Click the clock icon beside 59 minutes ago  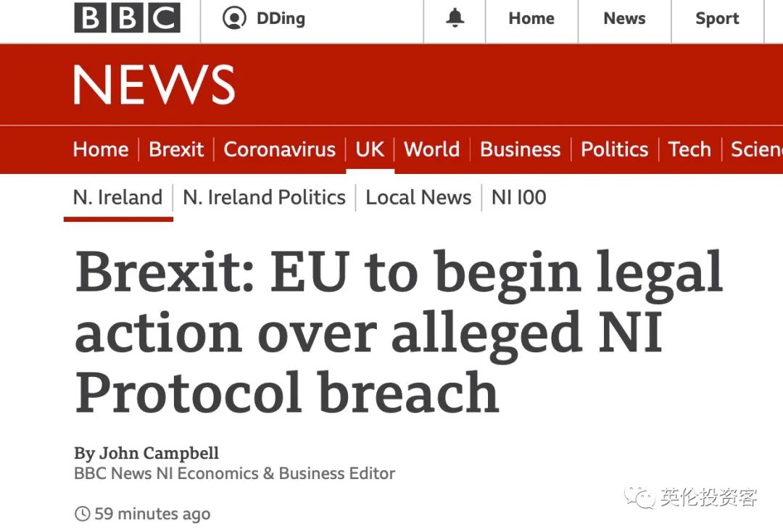pyautogui.click(x=82, y=514)
